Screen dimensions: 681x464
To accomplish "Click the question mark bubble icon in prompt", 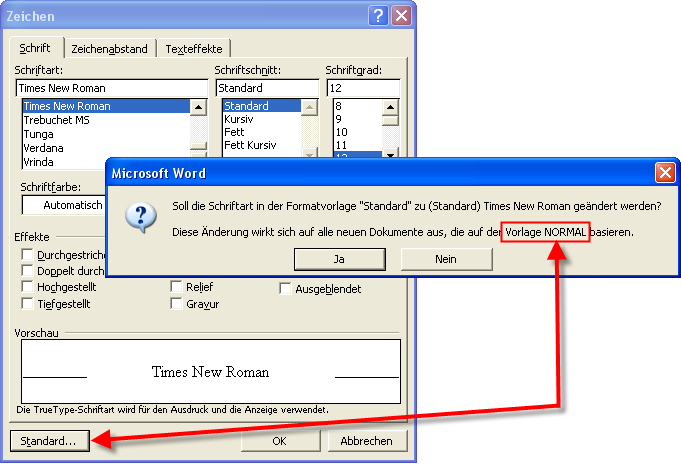I will (141, 218).
